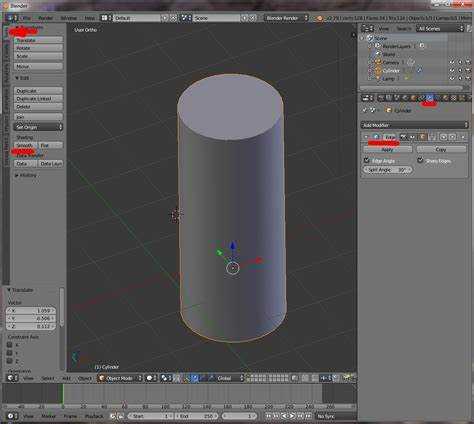Open the Set Origin dropdown
This screenshot has height=424, width=474.
(x=38, y=127)
